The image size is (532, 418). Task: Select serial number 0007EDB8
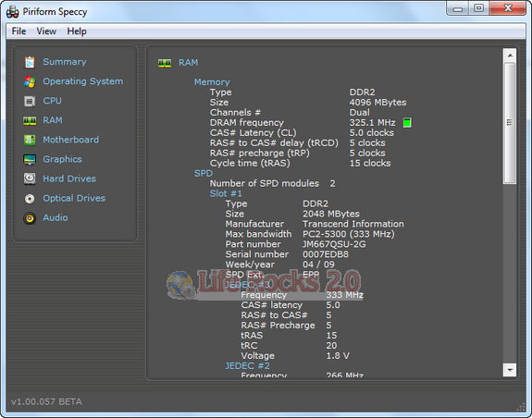[x=326, y=254]
